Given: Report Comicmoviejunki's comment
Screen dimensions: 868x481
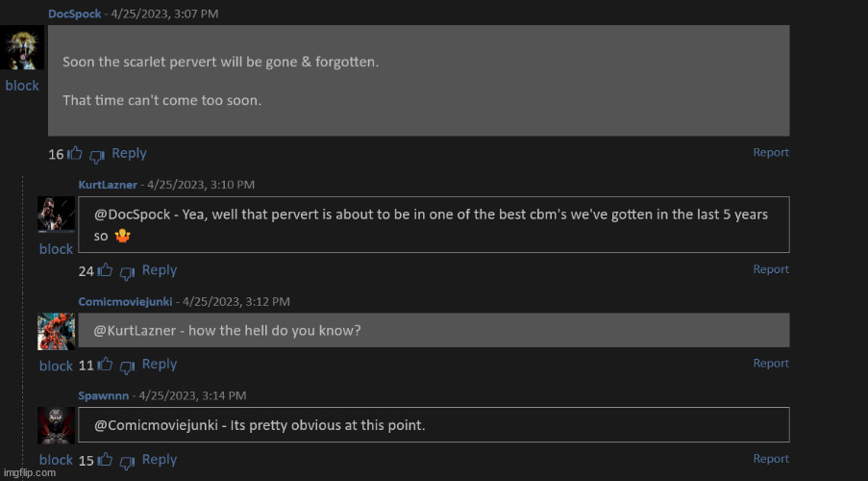Looking at the screenshot, I should click(x=771, y=363).
